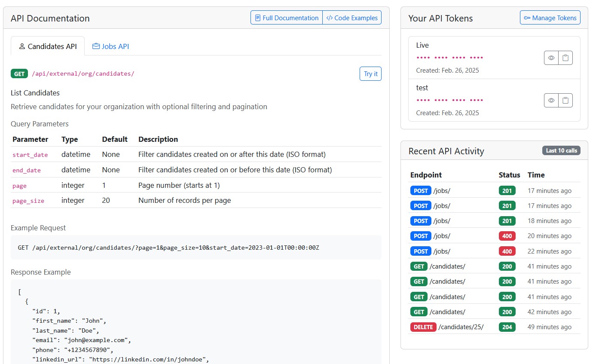The image size is (602, 364).
Task: Click the end_date parameter name
Action: 27,170
